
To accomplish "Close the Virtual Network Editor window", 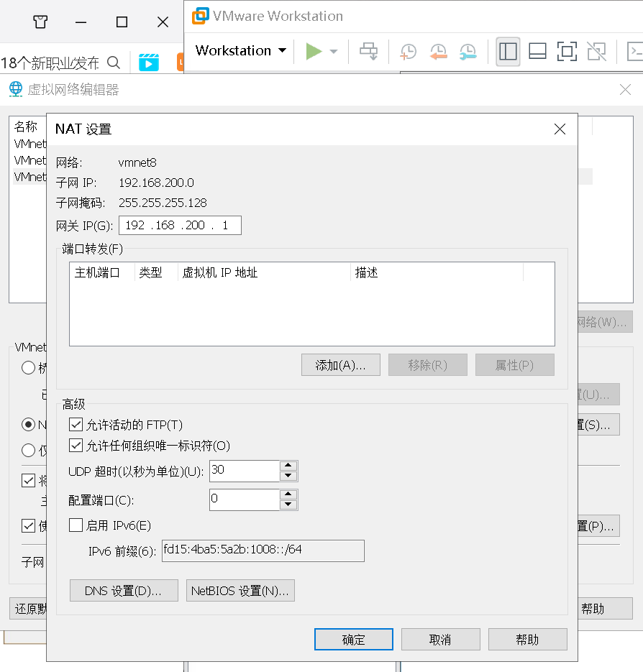I will click(626, 90).
